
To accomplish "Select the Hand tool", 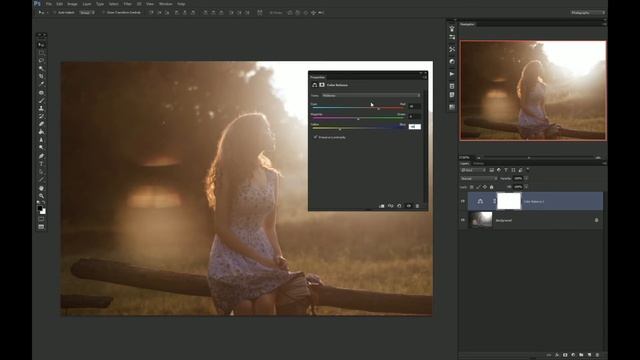I will tap(41, 188).
